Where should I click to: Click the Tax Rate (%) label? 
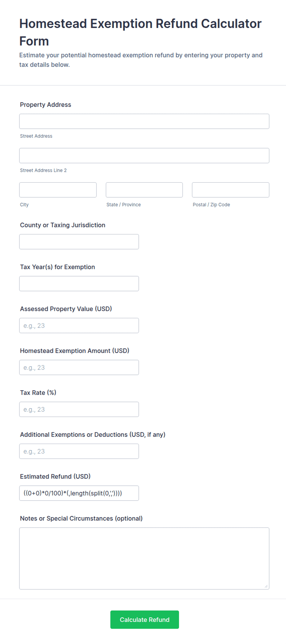[38, 393]
